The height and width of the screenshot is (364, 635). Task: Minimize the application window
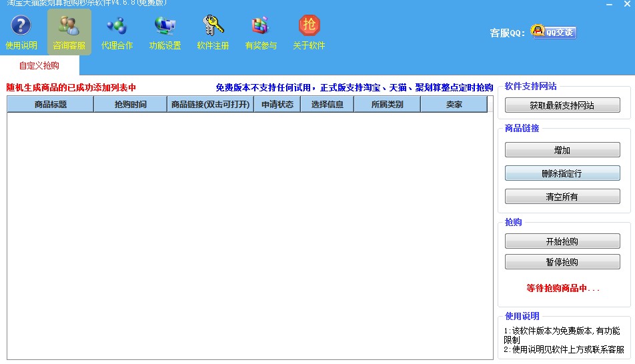(610, 4)
